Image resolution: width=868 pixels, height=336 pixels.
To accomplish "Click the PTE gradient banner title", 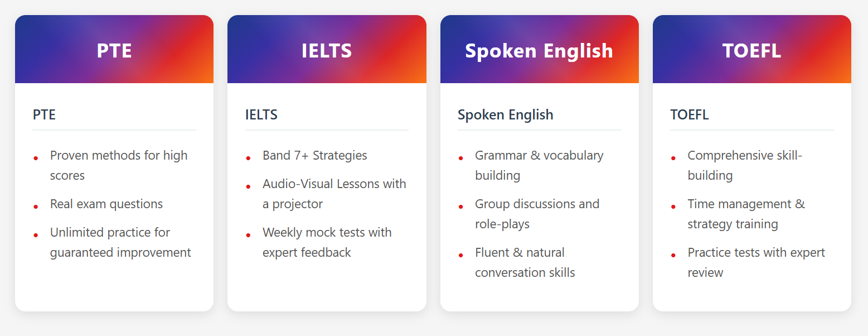I will point(114,51).
